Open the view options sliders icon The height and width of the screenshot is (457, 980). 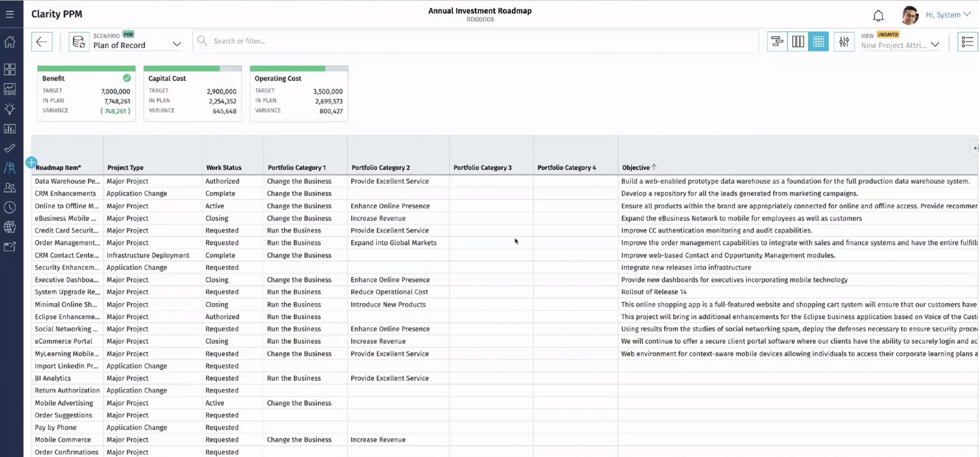(844, 41)
